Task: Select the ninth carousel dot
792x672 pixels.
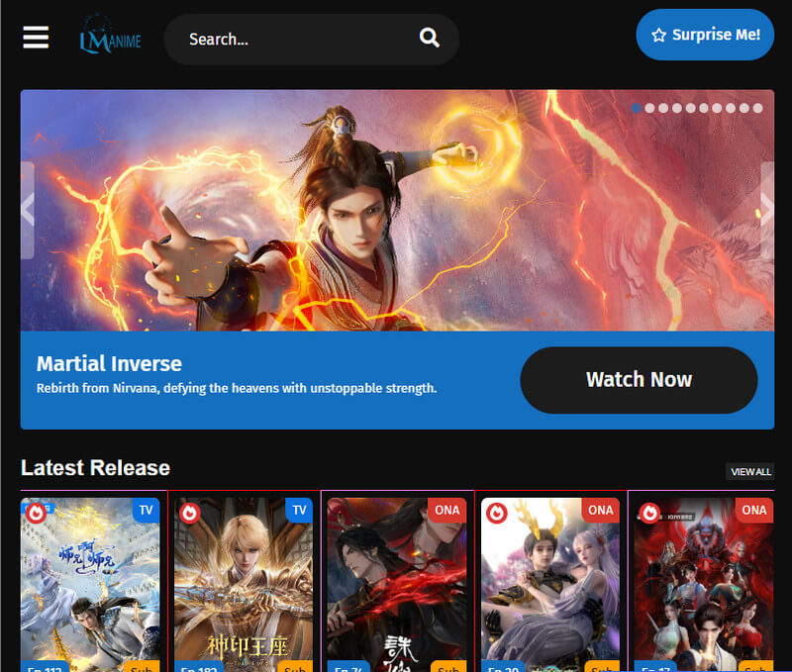Action: pos(744,108)
